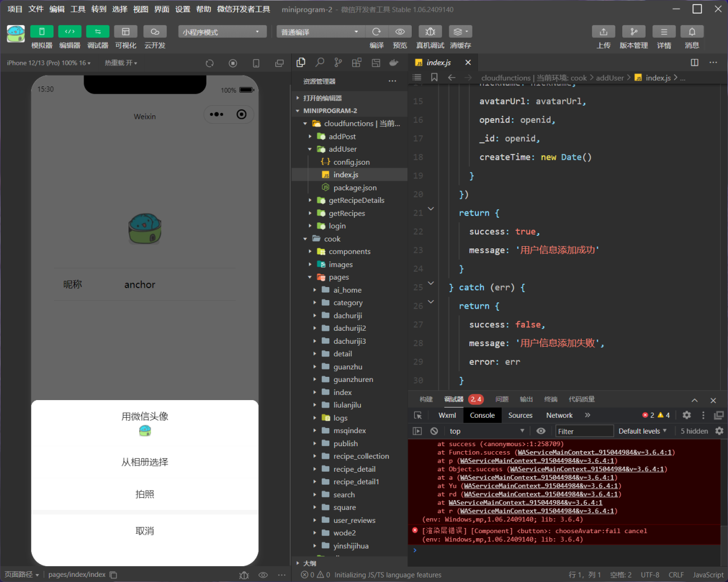Click the 预览 preview eye icon

[400, 32]
